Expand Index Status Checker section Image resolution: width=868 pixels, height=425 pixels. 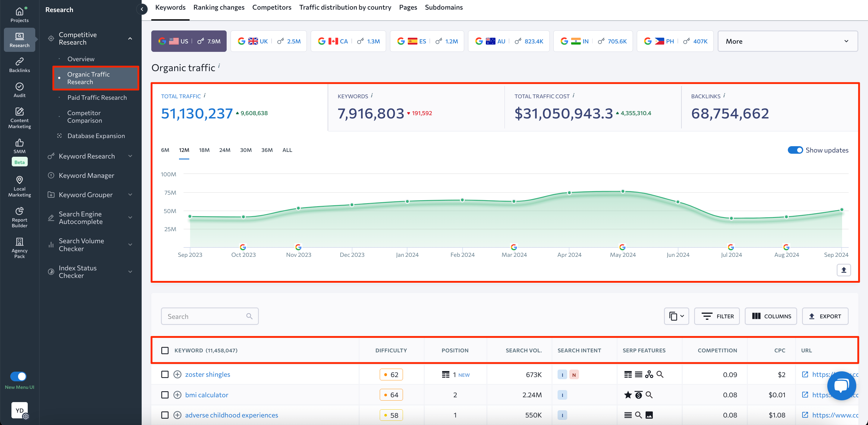click(130, 272)
